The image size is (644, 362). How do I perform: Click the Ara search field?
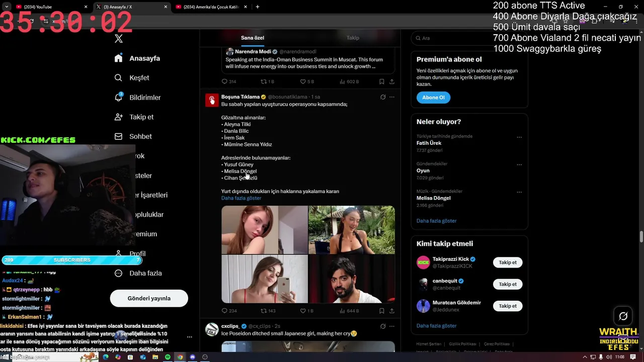pyautogui.click(x=469, y=38)
